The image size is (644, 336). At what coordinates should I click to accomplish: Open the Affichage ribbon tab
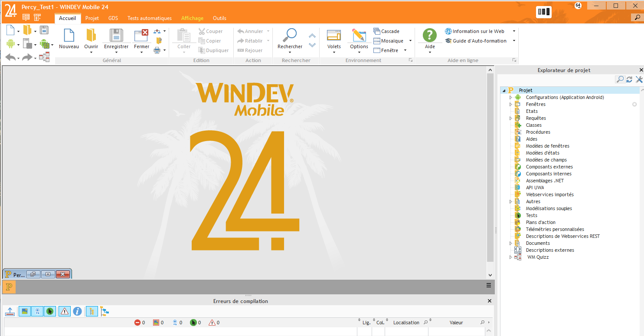[192, 18]
